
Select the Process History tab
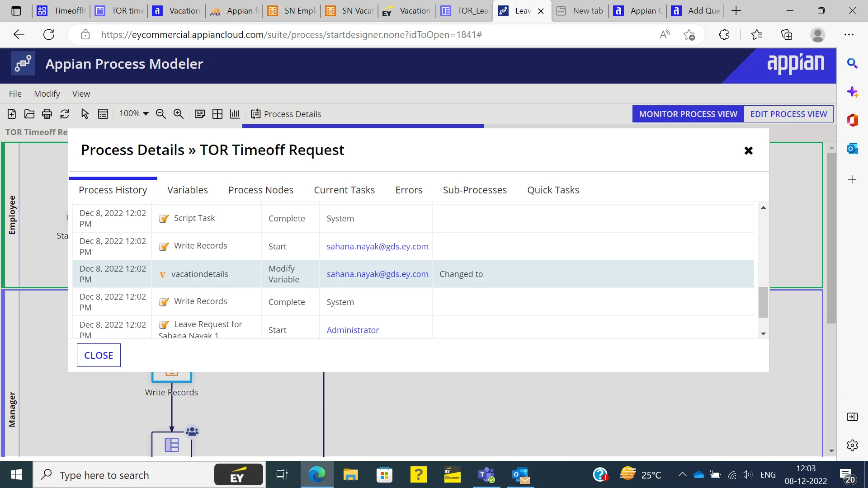click(113, 190)
